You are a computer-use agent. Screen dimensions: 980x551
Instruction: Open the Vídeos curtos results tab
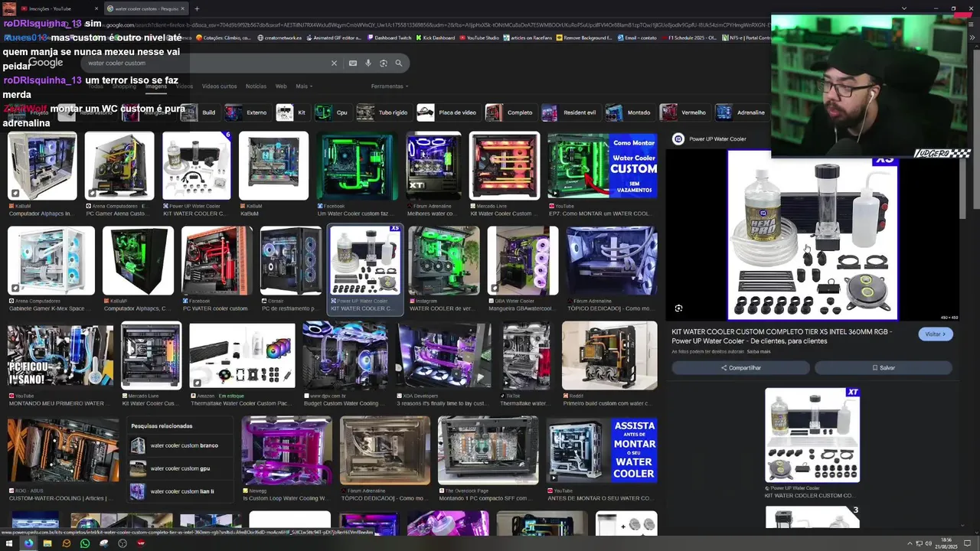219,86
